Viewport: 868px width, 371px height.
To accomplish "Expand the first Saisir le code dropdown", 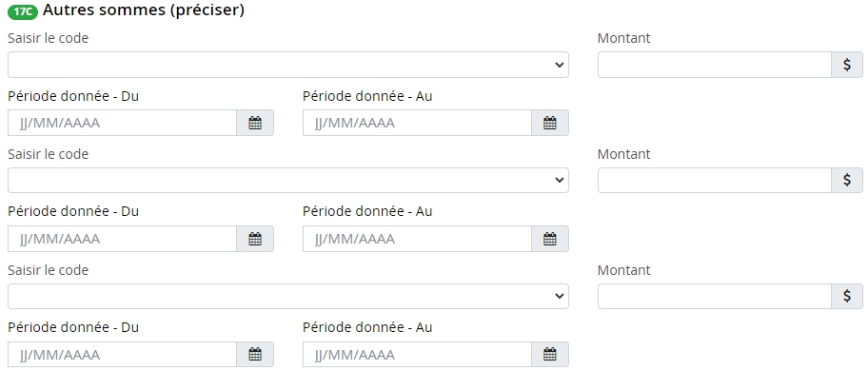I will coord(287,65).
